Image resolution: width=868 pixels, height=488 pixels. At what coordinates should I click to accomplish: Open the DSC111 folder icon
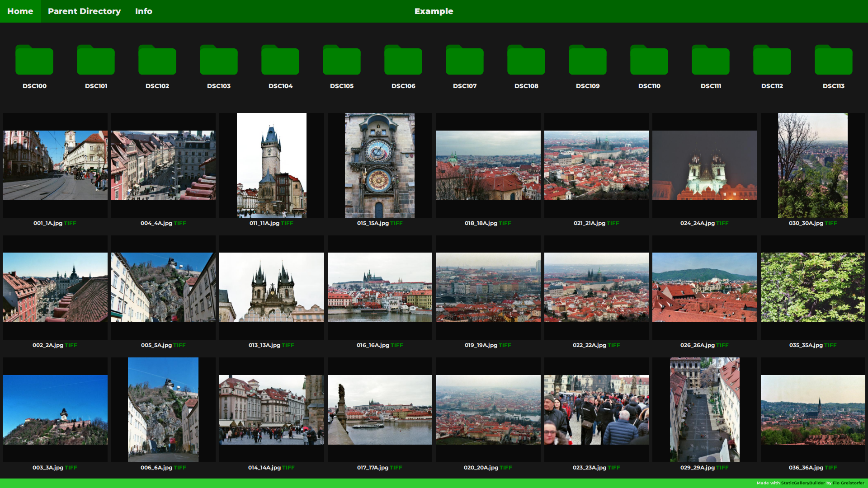coord(711,60)
